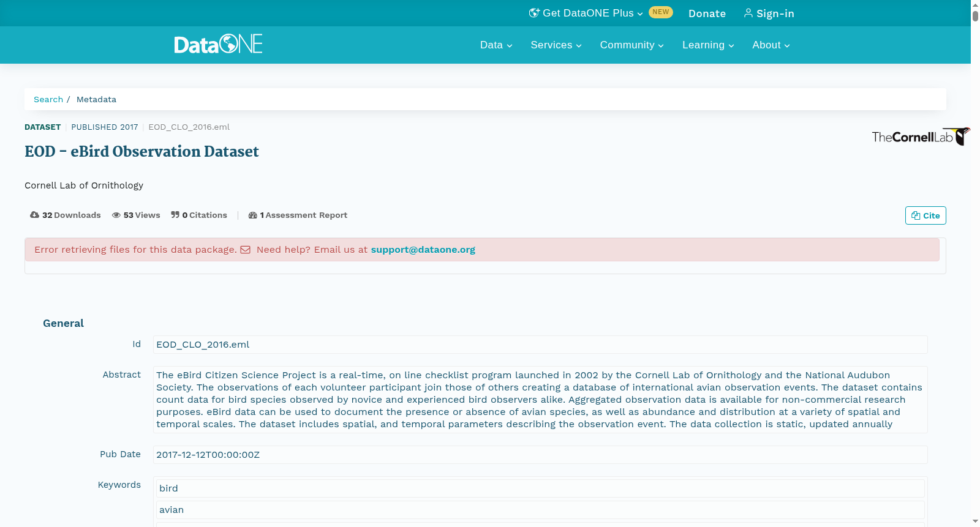980x527 pixels.
Task: Click the scrollbar up arrow
Action: 975,4
